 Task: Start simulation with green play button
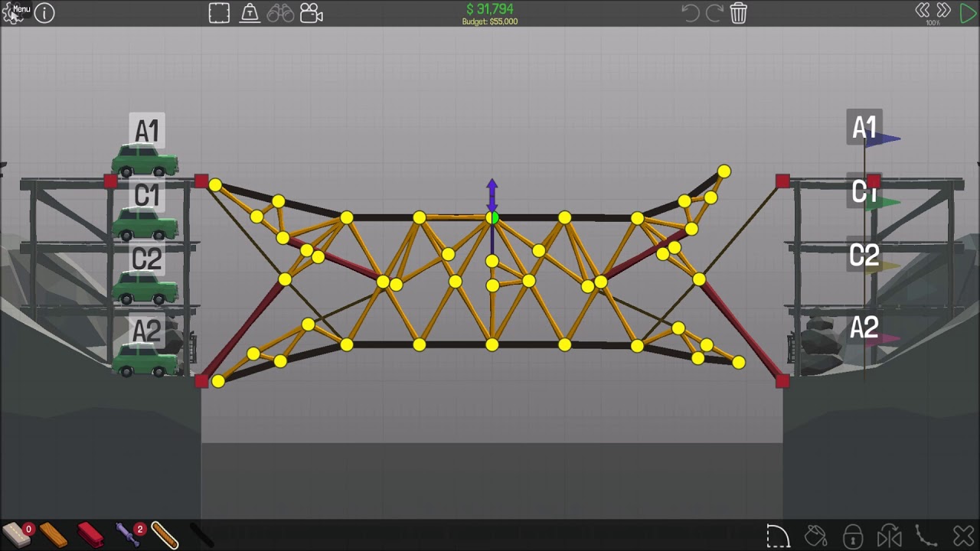tap(967, 13)
